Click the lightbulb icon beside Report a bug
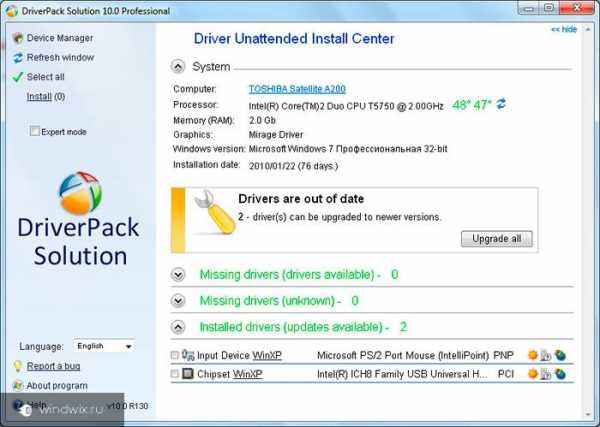 [x=18, y=366]
